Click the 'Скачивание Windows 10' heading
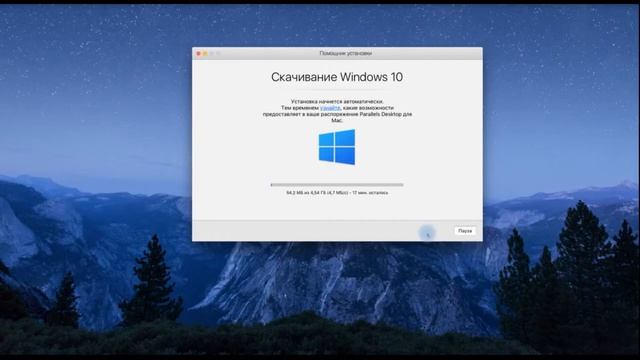This screenshot has height=360, width=640. pyautogui.click(x=337, y=77)
